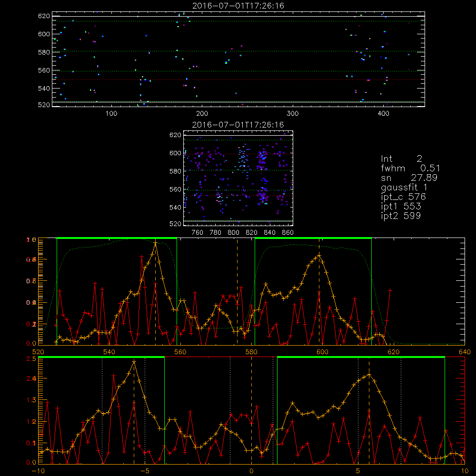
Task: Click dashed zero line in bottom plot
Action: click(251, 410)
